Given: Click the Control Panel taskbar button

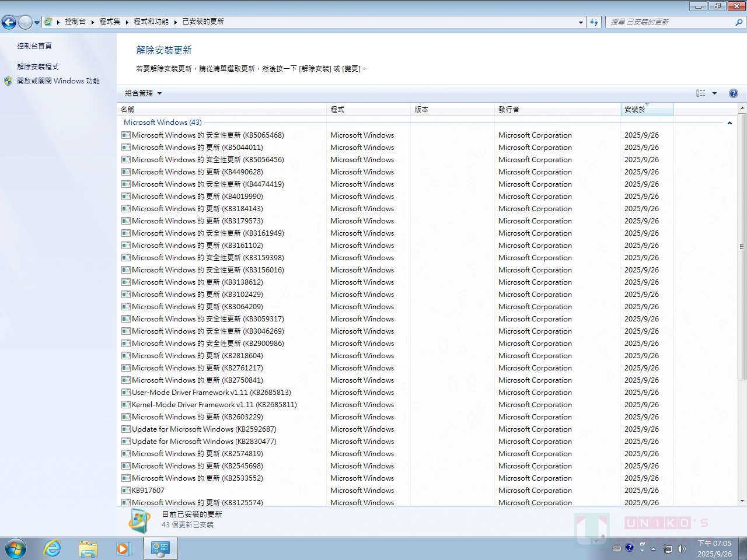Looking at the screenshot, I should point(160,549).
